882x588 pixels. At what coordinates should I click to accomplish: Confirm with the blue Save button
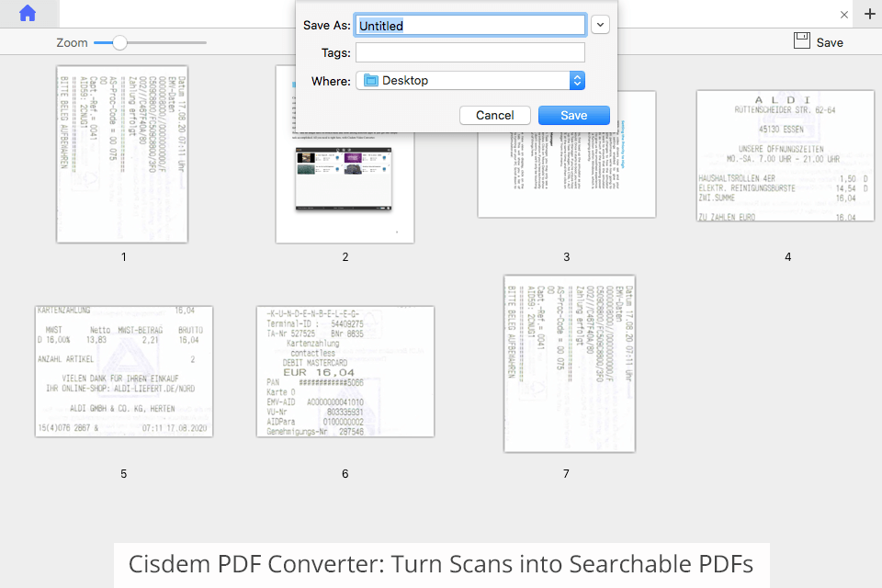coord(573,116)
